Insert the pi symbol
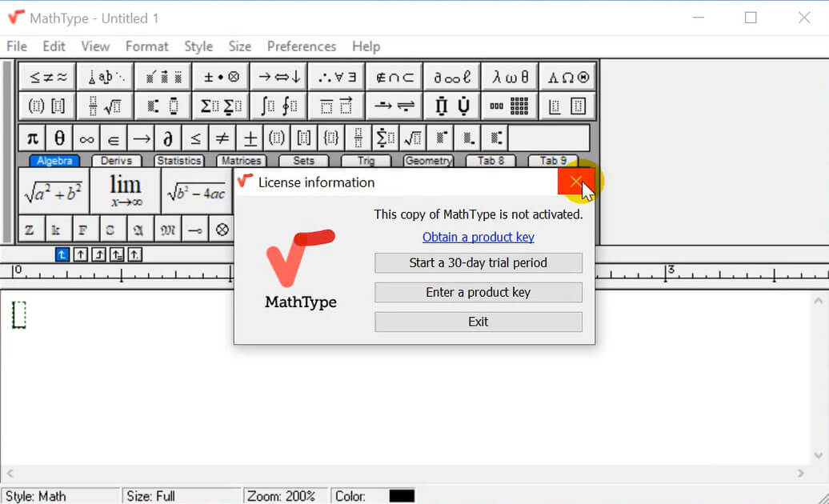The height and width of the screenshot is (504, 829). click(x=32, y=138)
